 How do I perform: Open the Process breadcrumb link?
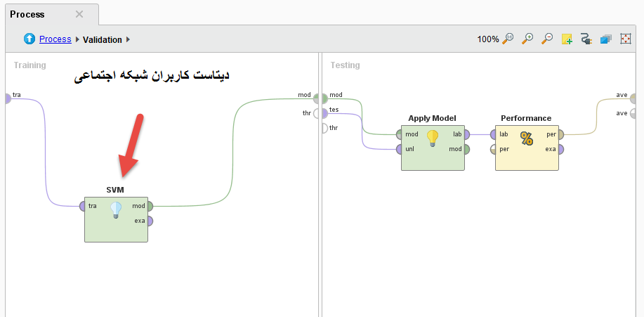55,39
